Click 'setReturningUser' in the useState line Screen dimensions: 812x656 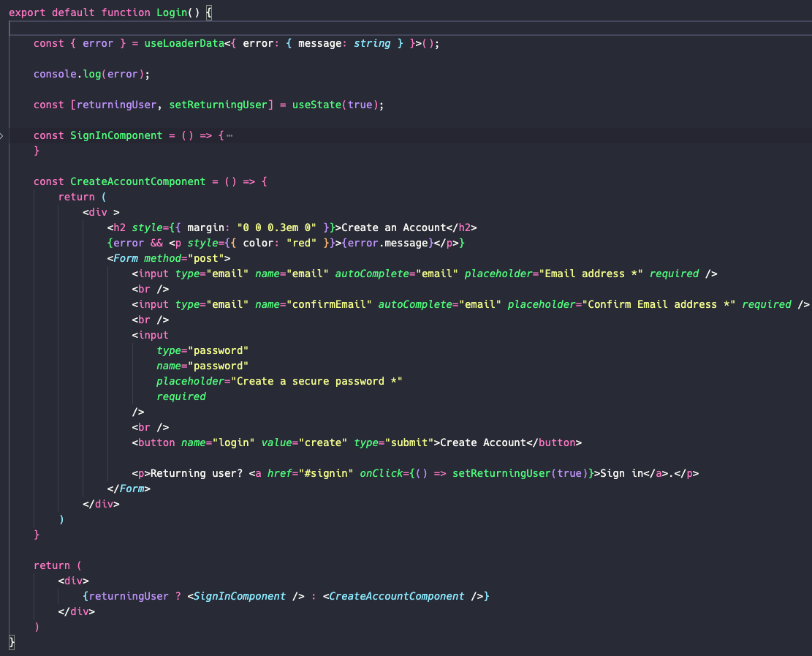218,105
